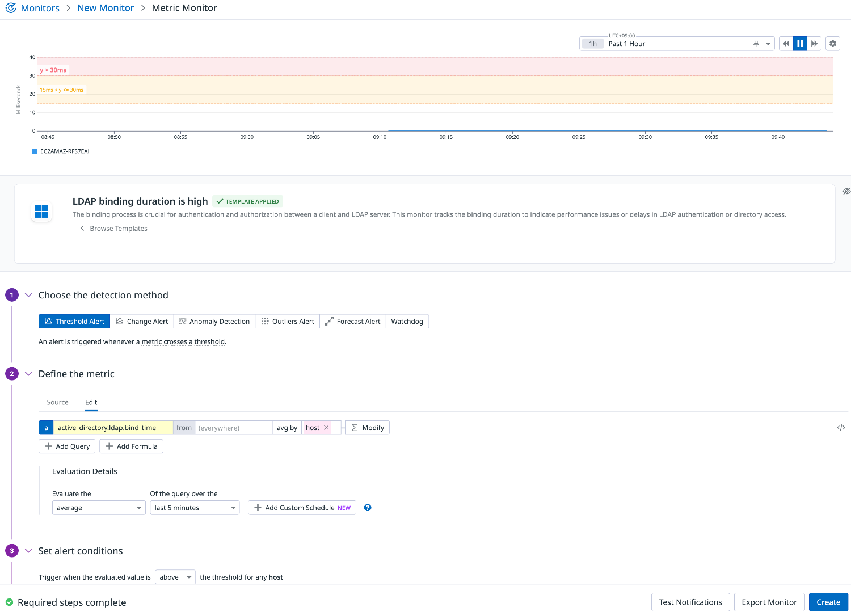Click the Add Formula button
Viewport: 851px width, 616px height.
pos(132,446)
